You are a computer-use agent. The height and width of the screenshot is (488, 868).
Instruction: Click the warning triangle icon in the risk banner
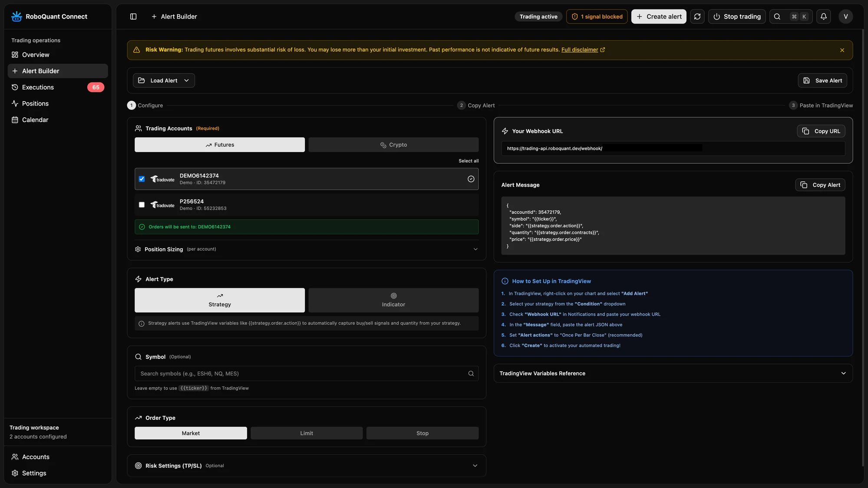pos(136,50)
